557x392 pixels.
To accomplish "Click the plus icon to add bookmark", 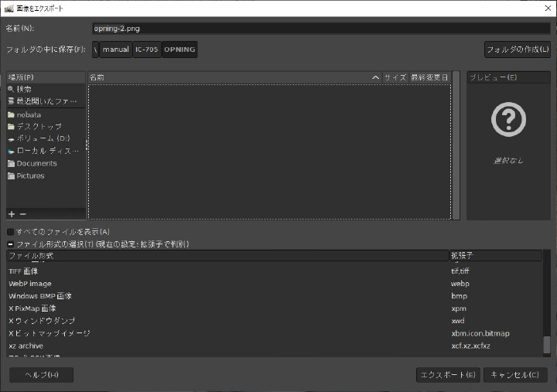I will coord(12,213).
